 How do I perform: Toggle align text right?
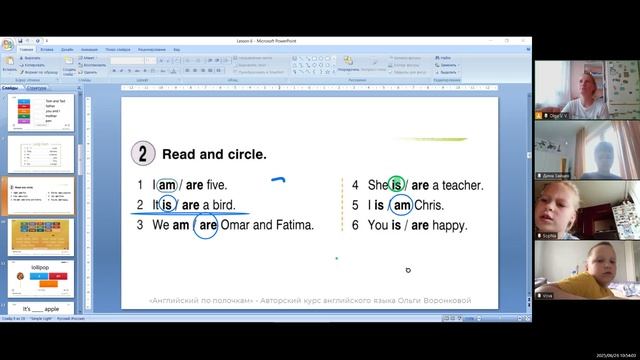pyautogui.click(x=203, y=71)
